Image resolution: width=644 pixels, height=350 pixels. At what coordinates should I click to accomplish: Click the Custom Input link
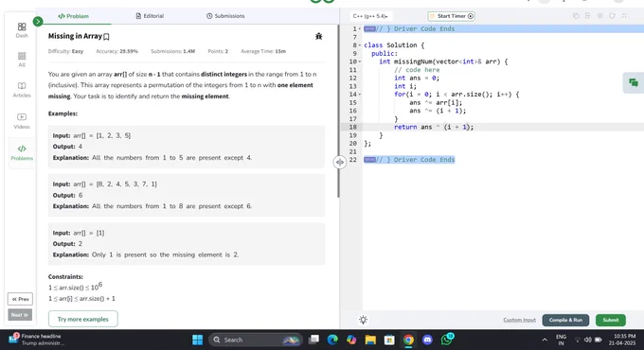[x=520, y=320]
